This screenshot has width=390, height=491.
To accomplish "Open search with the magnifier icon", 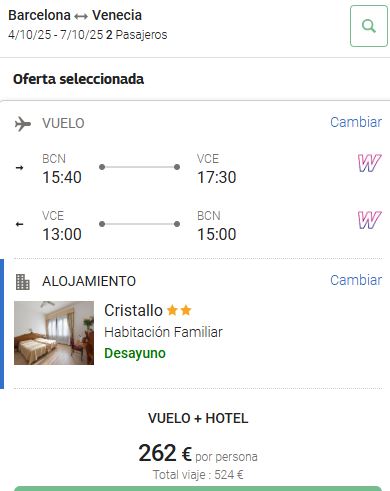I will tap(369, 26).
